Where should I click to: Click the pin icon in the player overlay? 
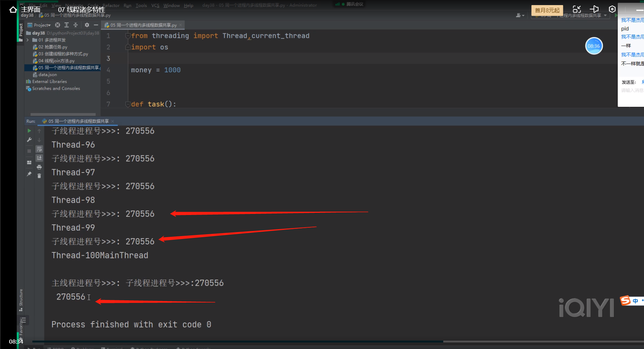tap(594, 9)
